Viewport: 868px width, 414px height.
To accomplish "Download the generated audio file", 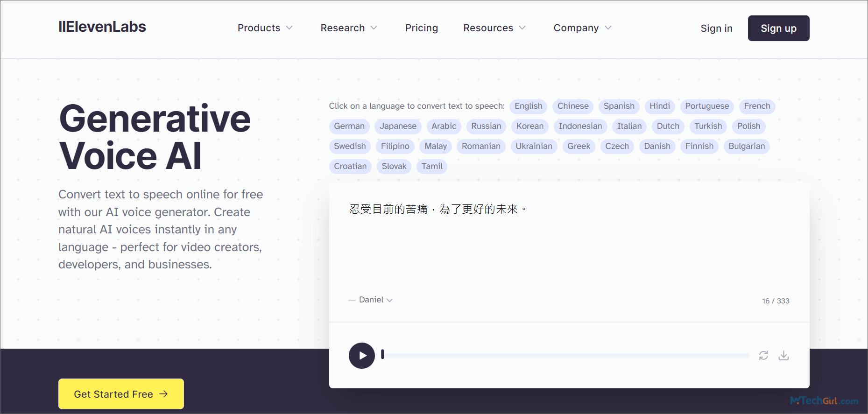I will click(x=783, y=356).
